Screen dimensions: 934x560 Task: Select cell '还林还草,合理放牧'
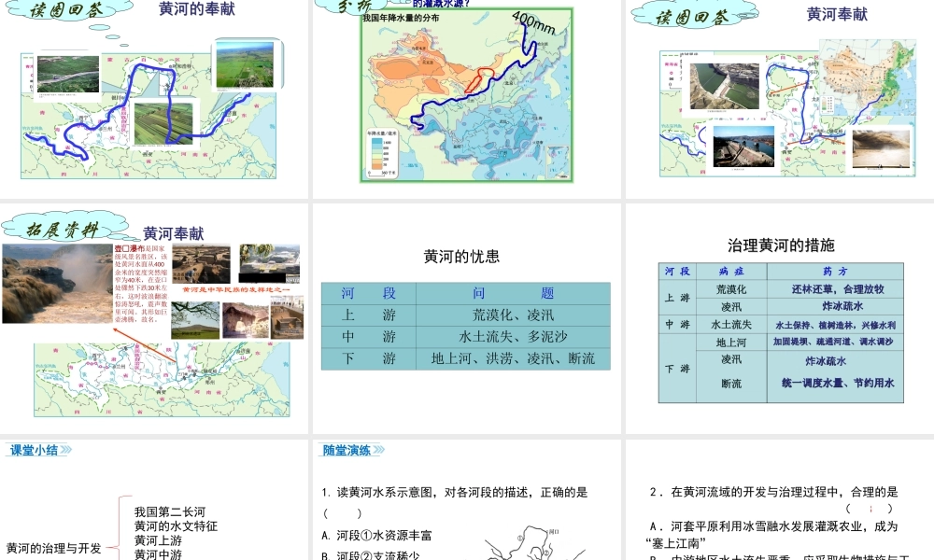click(835, 289)
